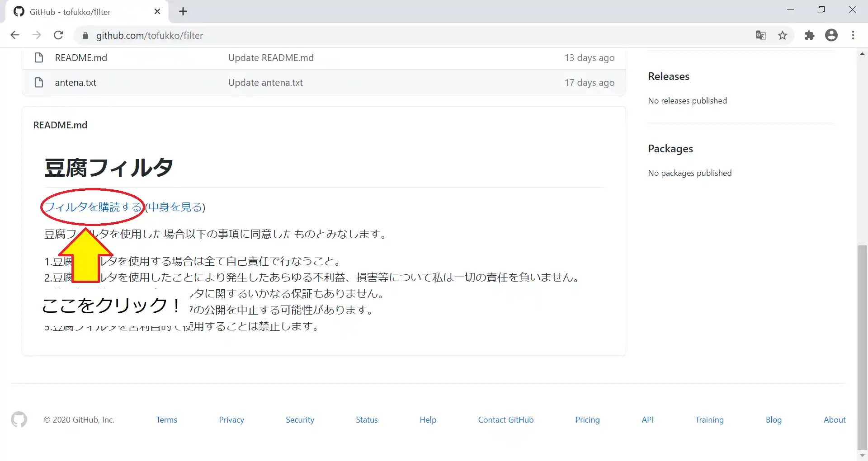Restore down the Chrome window

821,10
